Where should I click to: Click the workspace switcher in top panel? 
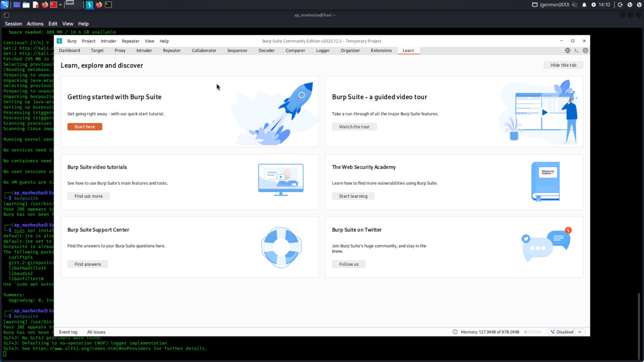pos(73,4)
